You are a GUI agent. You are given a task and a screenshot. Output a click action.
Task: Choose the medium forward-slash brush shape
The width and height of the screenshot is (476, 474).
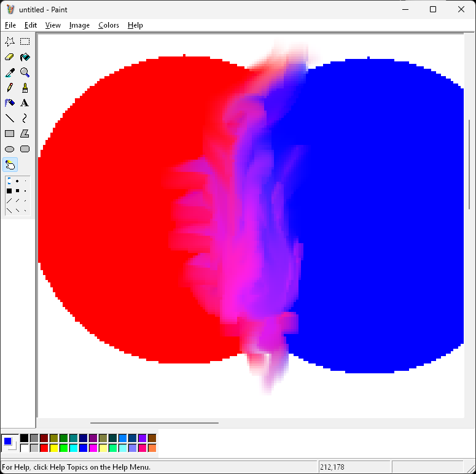[17, 201]
